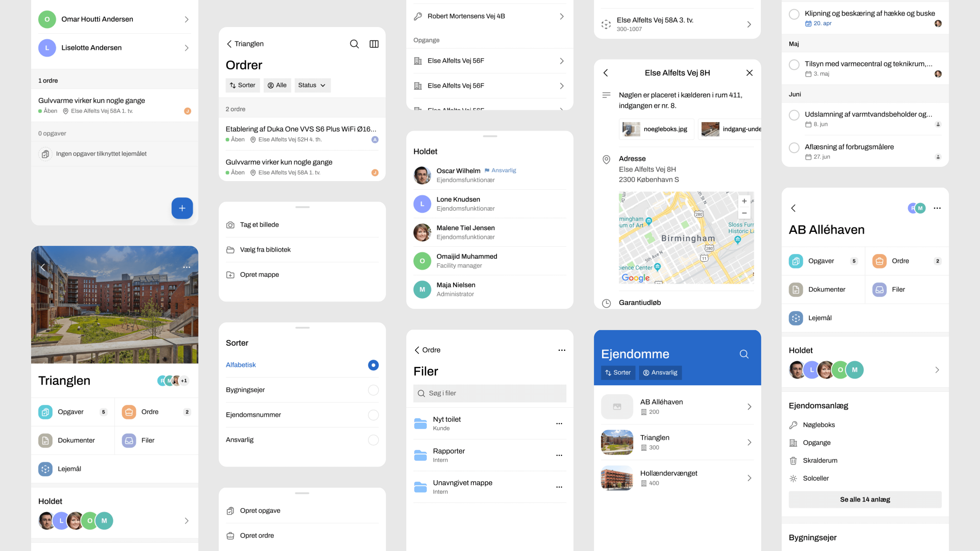Choose Tag et billede option
This screenshot has height=551, width=980.
(260, 225)
